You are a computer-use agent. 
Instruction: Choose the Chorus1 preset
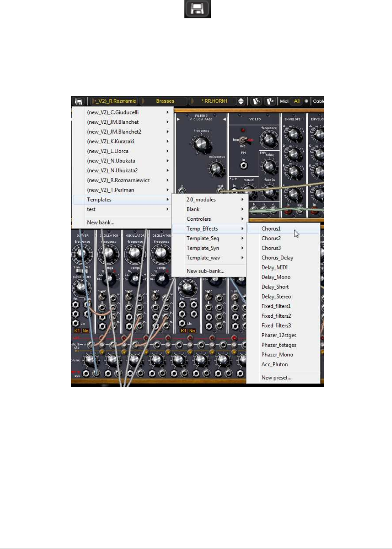coord(283,229)
